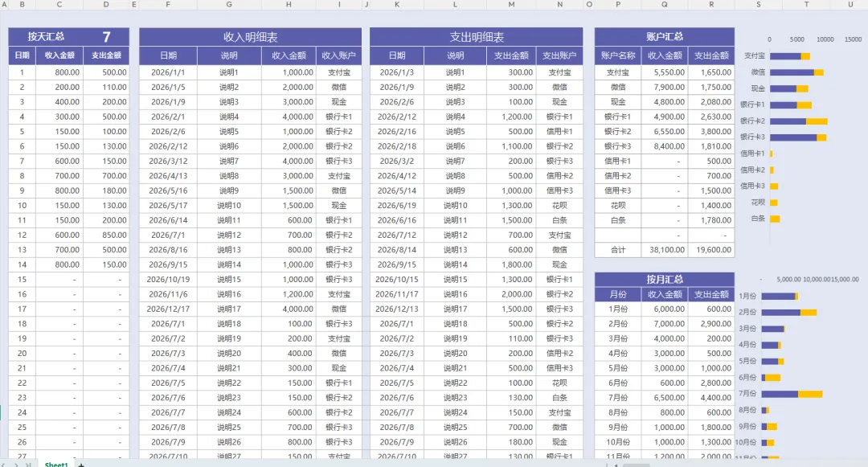The width and height of the screenshot is (868, 467).
Task: Select account income cell 8,400.00
Action: click(665, 146)
